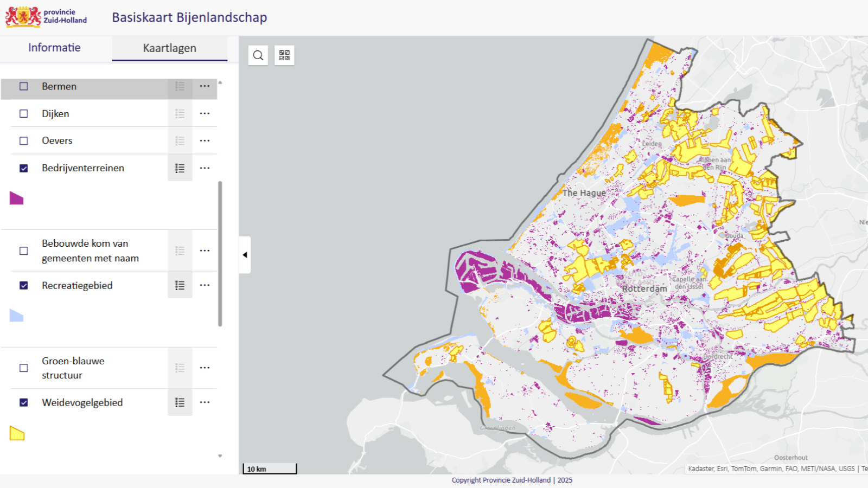Enable the Bermen layer checkbox
Image resolution: width=868 pixels, height=488 pixels.
click(x=24, y=86)
